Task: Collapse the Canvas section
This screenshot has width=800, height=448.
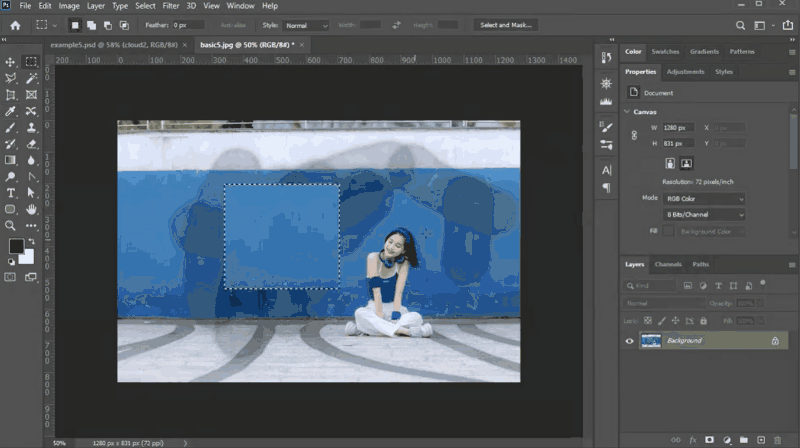Action: 628,111
